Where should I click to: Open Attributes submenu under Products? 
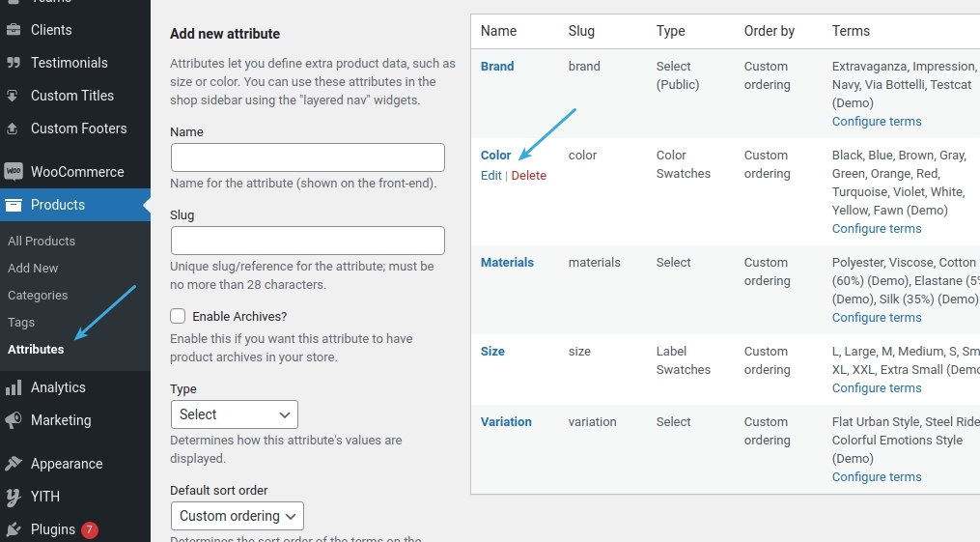point(36,349)
